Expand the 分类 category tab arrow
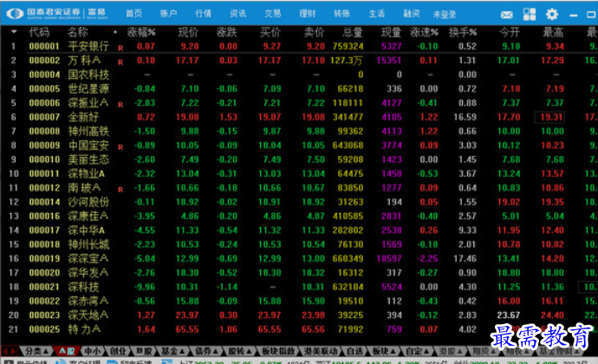 coord(47,350)
